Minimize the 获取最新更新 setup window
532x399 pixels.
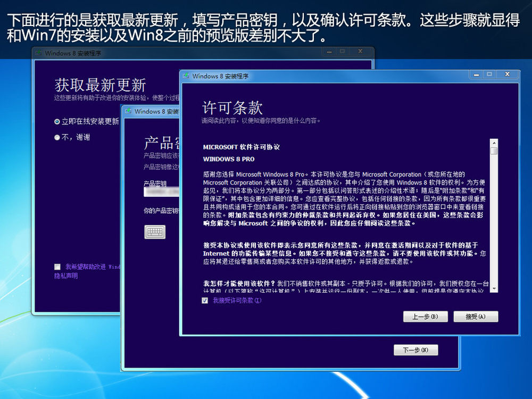point(329,52)
